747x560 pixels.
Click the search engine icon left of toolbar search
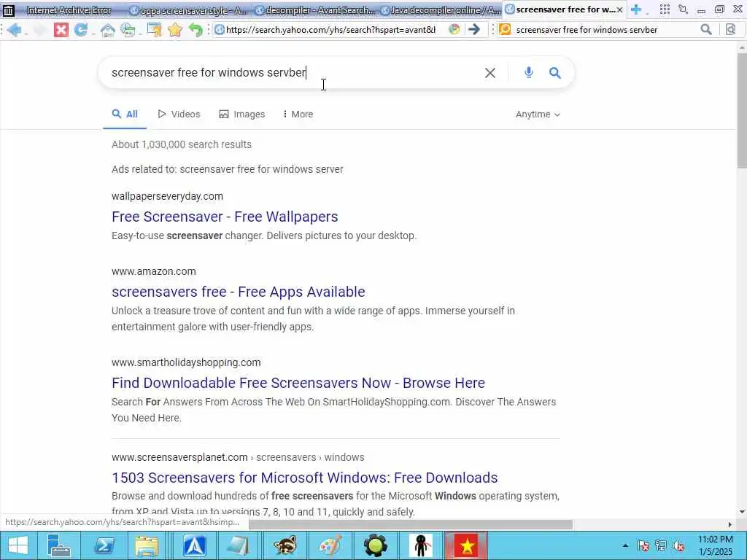[x=505, y=29]
